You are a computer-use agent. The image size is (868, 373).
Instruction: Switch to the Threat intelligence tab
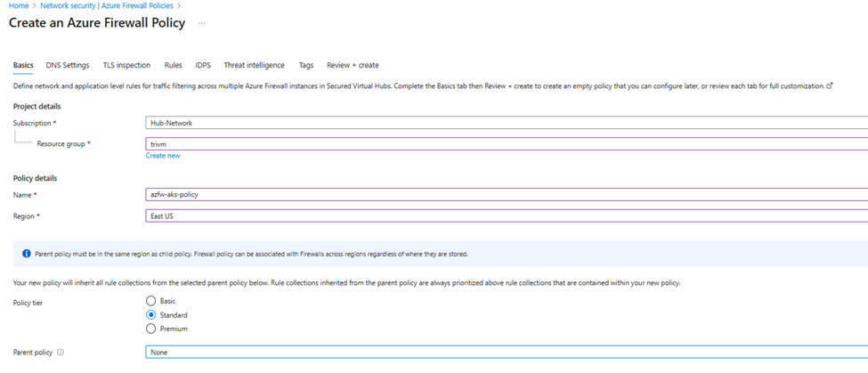coord(254,65)
